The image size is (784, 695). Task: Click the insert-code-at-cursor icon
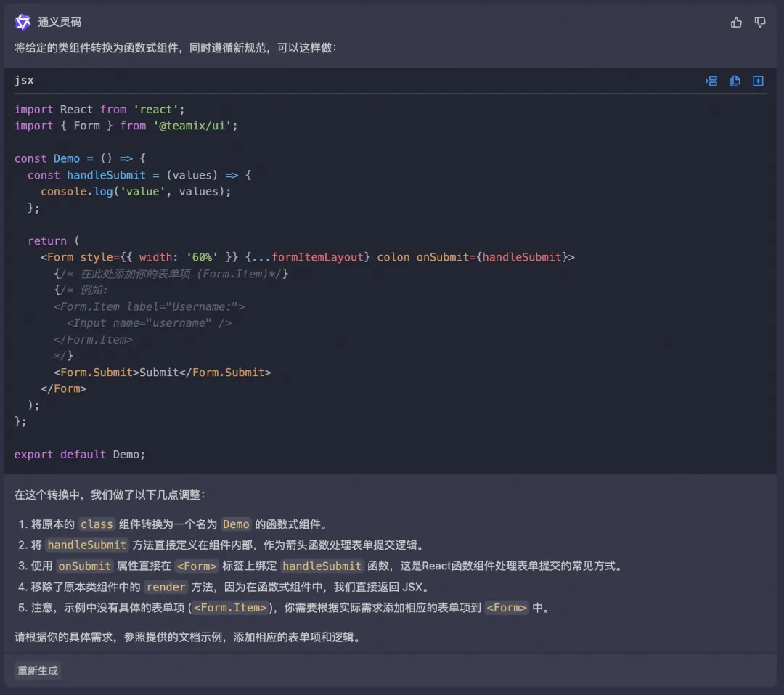click(711, 81)
